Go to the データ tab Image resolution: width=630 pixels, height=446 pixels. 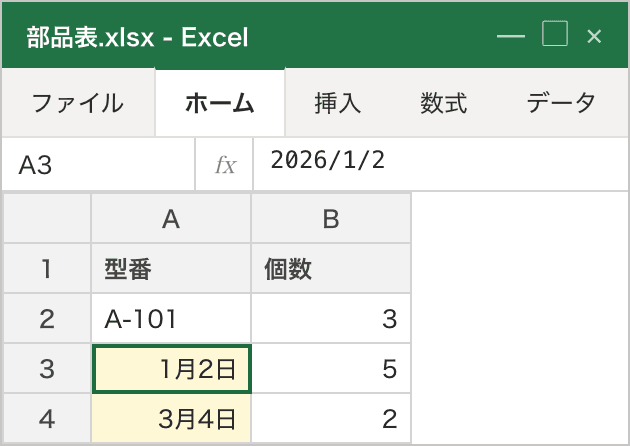tap(561, 103)
